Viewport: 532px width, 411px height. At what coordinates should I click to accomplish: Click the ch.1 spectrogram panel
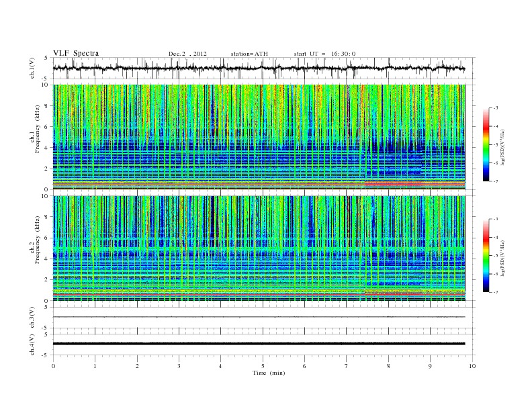(x=259, y=137)
